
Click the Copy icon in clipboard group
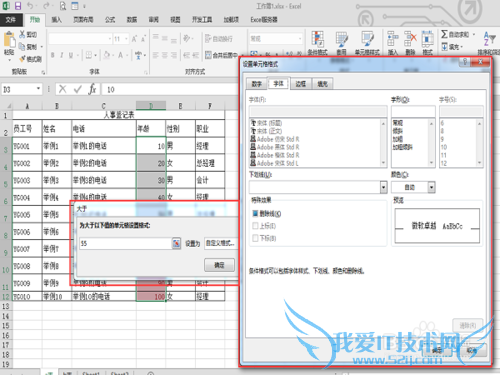(x=22, y=46)
